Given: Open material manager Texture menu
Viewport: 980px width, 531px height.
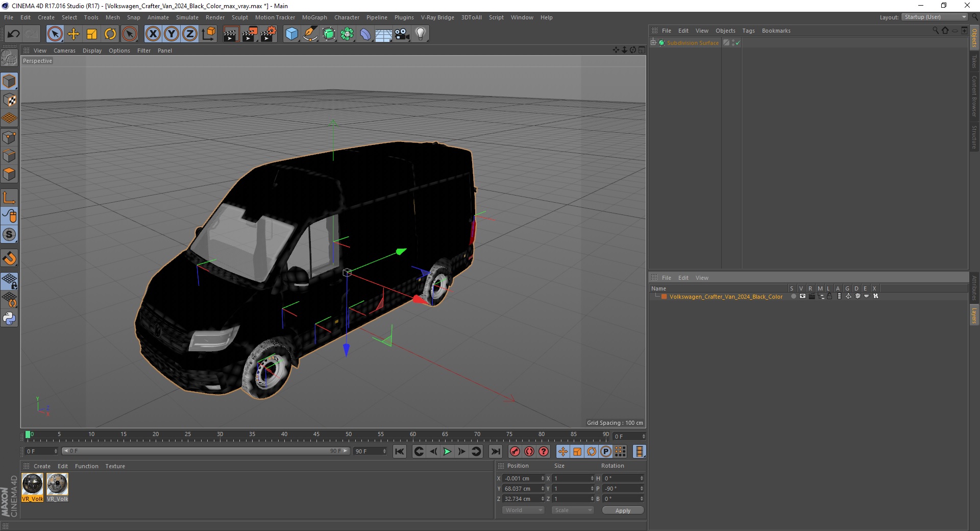Looking at the screenshot, I should click(115, 466).
